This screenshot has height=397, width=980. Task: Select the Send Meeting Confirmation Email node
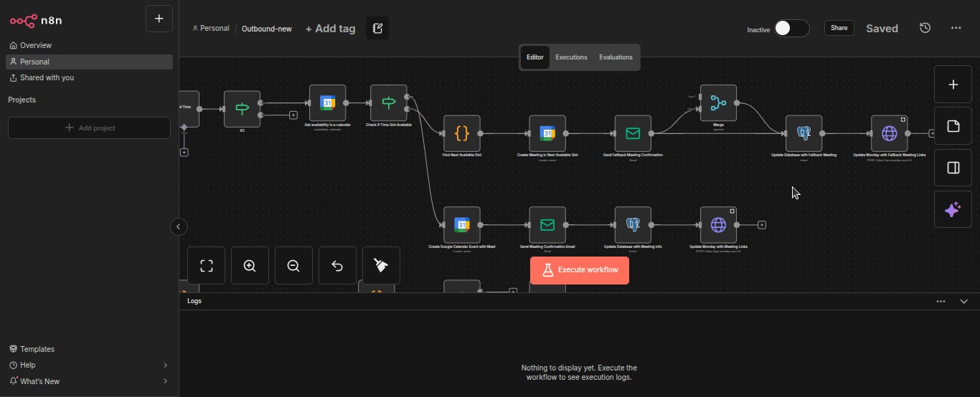tap(547, 225)
